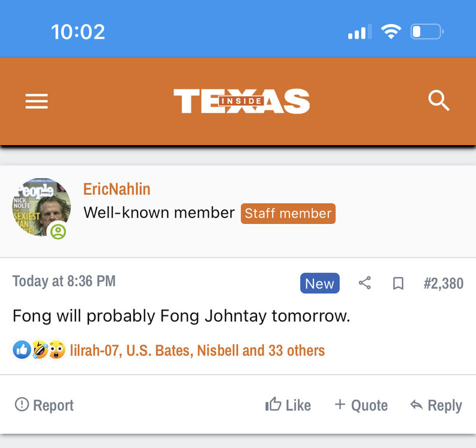This screenshot has width=476, height=448.
Task: Bookmark post #2,380
Action: tap(398, 284)
